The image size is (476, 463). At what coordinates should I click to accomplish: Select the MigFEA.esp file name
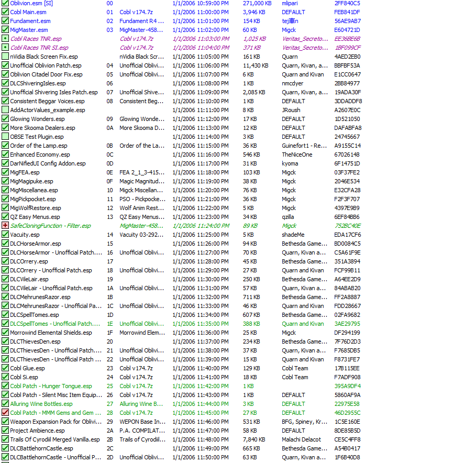[25, 172]
